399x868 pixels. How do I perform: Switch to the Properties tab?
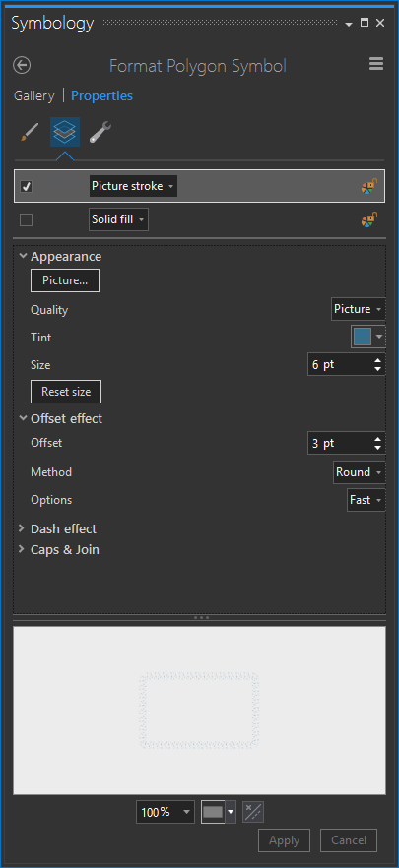pyautogui.click(x=102, y=95)
